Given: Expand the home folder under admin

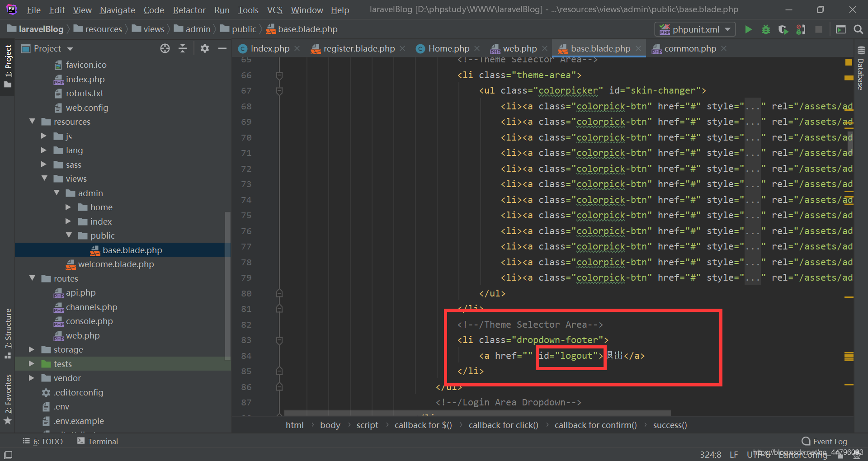Looking at the screenshot, I should click(x=68, y=207).
